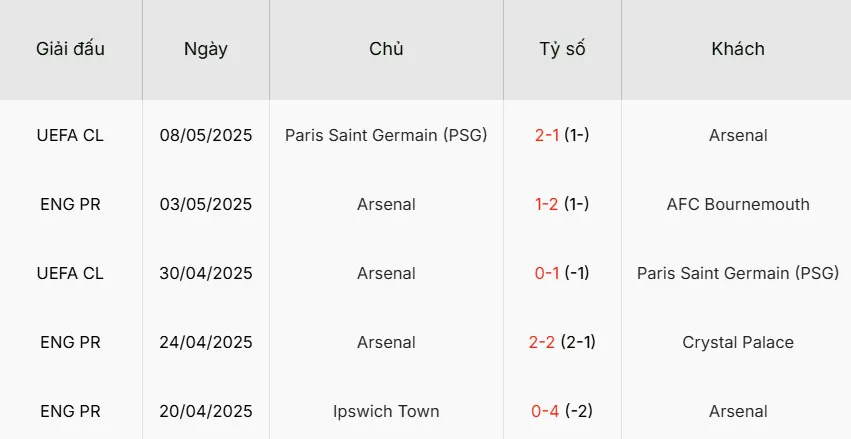The image size is (851, 439).
Task: Select the "Ngày" column header
Action: (x=206, y=49)
